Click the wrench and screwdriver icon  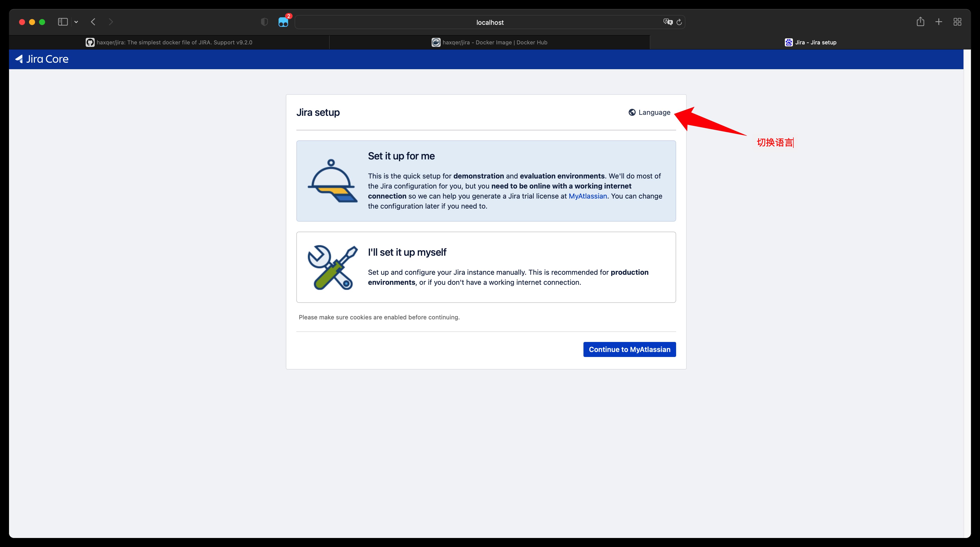[332, 267]
